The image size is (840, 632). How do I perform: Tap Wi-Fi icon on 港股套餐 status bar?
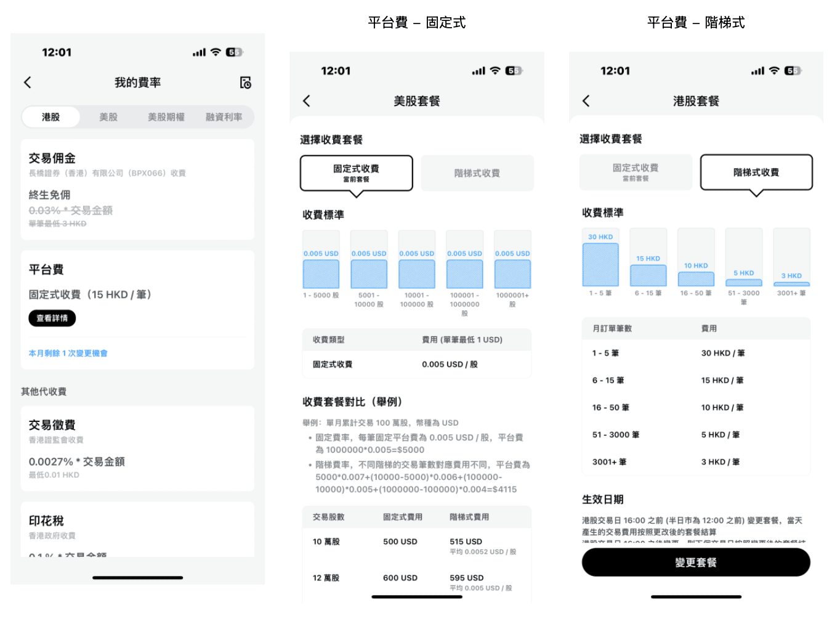click(774, 71)
